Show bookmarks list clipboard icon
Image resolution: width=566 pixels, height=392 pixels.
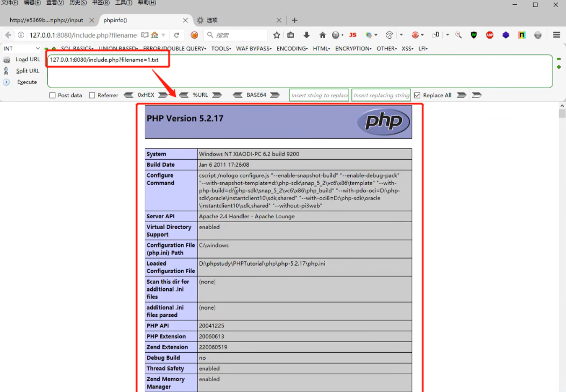tap(291, 35)
